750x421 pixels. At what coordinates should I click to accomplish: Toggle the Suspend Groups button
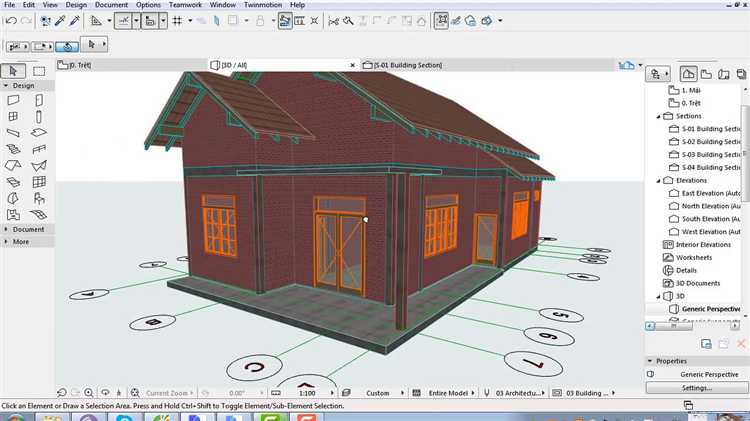click(x=441, y=21)
